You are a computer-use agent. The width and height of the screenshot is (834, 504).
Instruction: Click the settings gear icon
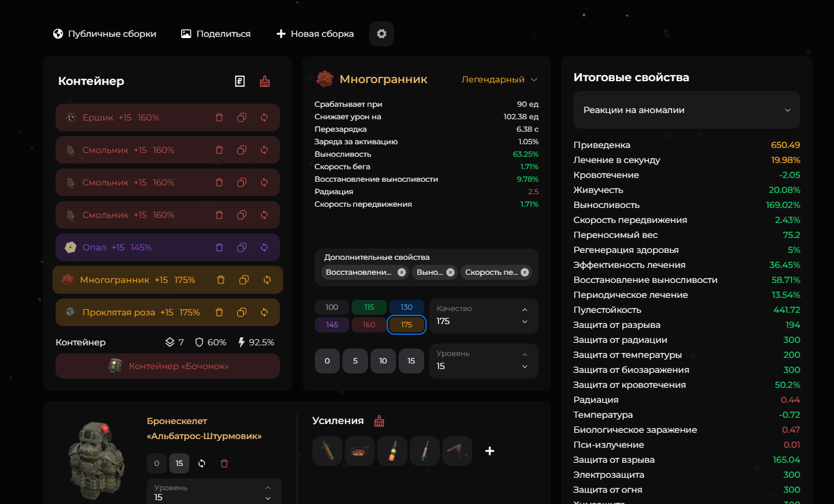[x=382, y=34]
